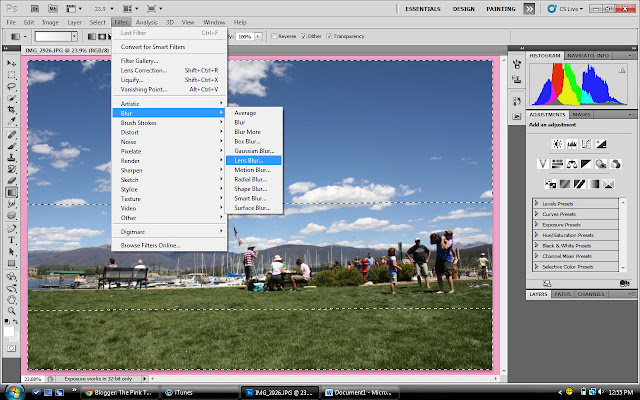Select the Lasso tool
The width and height of the screenshot is (640, 400).
(x=11, y=87)
